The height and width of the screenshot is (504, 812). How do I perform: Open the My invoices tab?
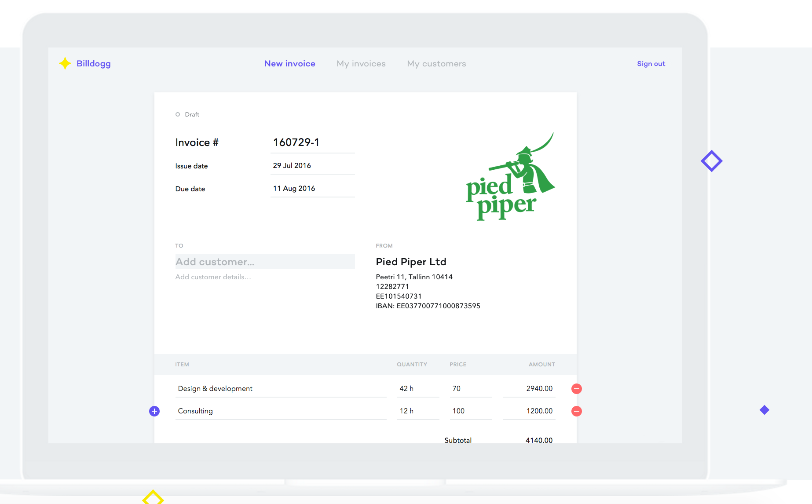point(361,63)
